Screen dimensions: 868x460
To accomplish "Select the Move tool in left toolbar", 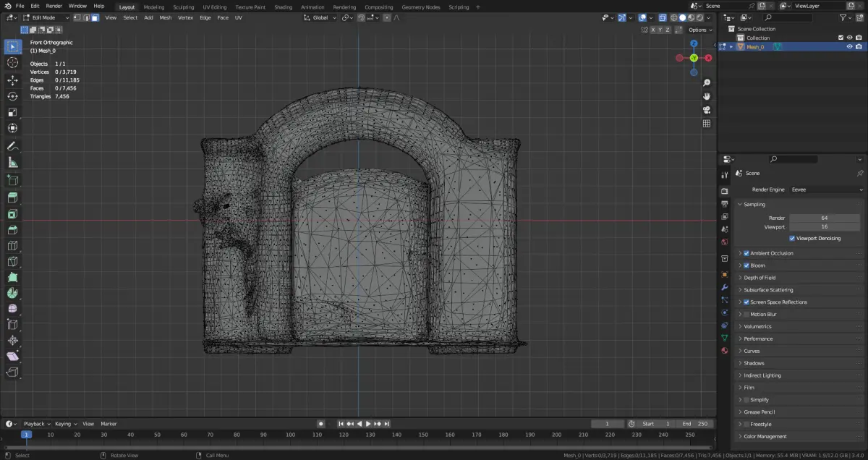I will tap(12, 80).
